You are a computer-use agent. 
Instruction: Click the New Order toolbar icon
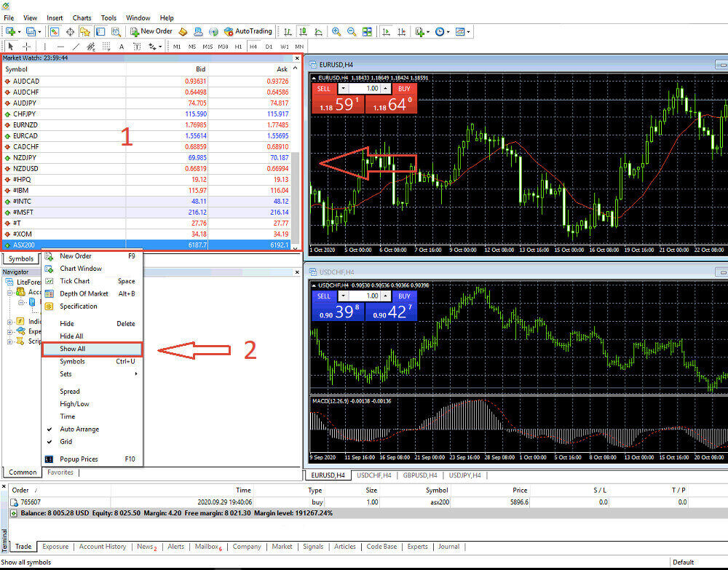[151, 31]
